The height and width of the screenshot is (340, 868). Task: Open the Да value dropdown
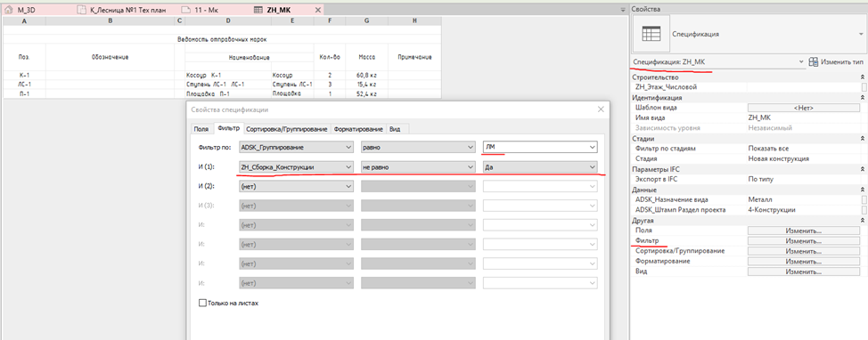click(x=540, y=166)
